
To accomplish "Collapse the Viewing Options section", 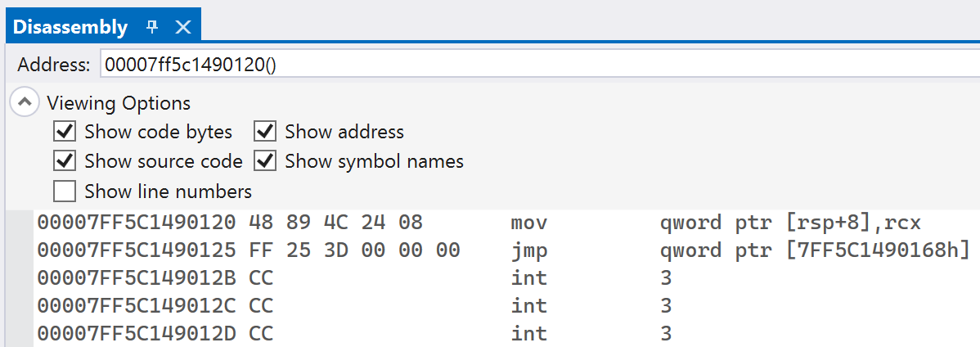I will coord(25,102).
